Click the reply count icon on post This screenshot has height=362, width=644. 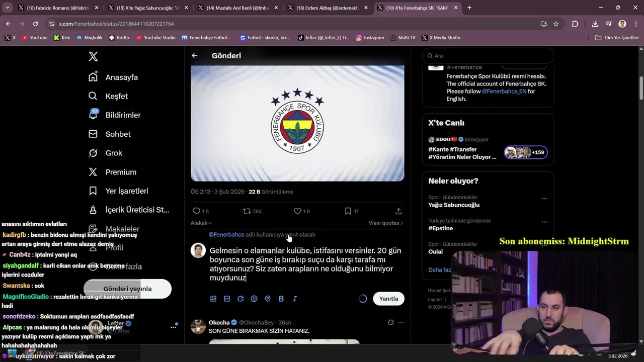coord(196,211)
